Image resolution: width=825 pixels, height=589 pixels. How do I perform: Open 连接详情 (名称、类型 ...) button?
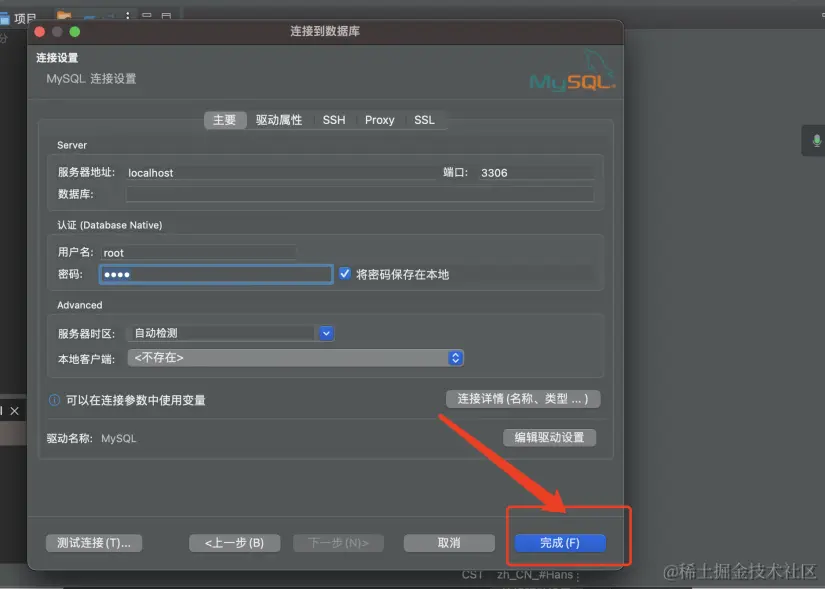click(523, 398)
